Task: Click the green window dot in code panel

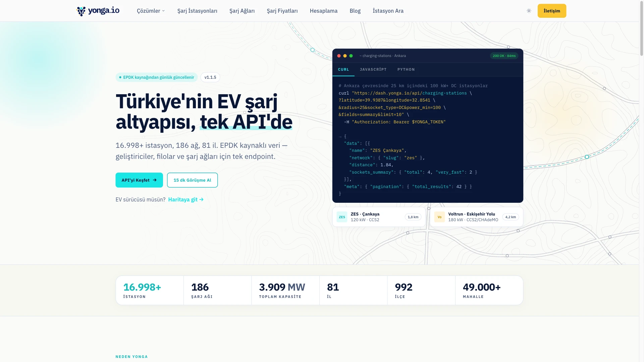Action: [351, 56]
